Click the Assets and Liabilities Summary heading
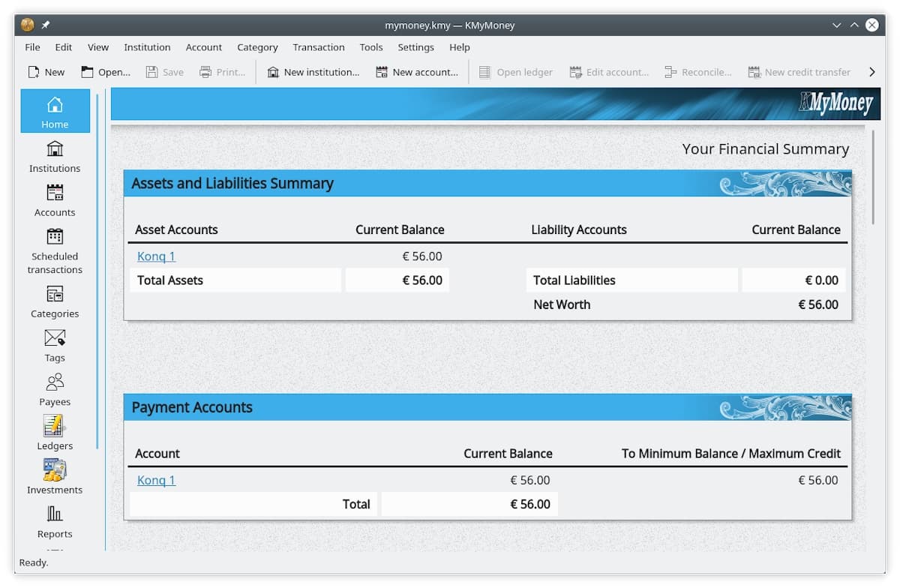 click(232, 183)
